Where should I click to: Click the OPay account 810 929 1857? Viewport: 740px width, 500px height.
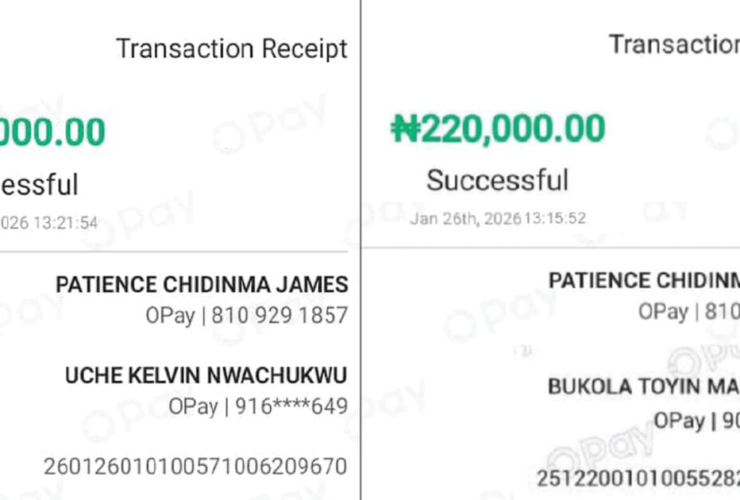(x=246, y=316)
